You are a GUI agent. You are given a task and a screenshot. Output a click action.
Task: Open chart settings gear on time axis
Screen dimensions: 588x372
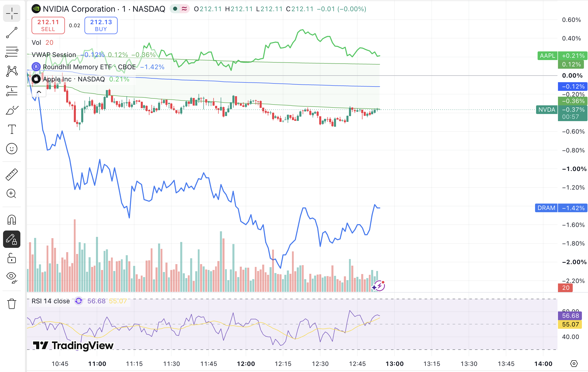click(x=574, y=364)
